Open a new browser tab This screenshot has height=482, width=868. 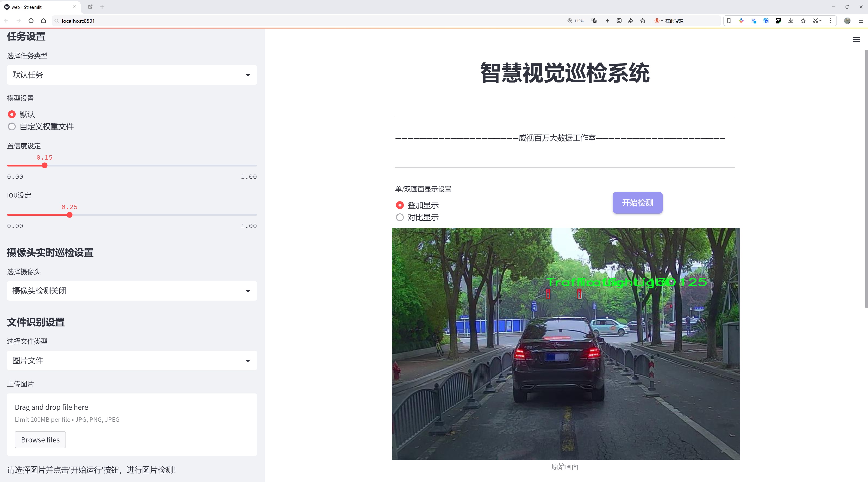[x=102, y=7]
